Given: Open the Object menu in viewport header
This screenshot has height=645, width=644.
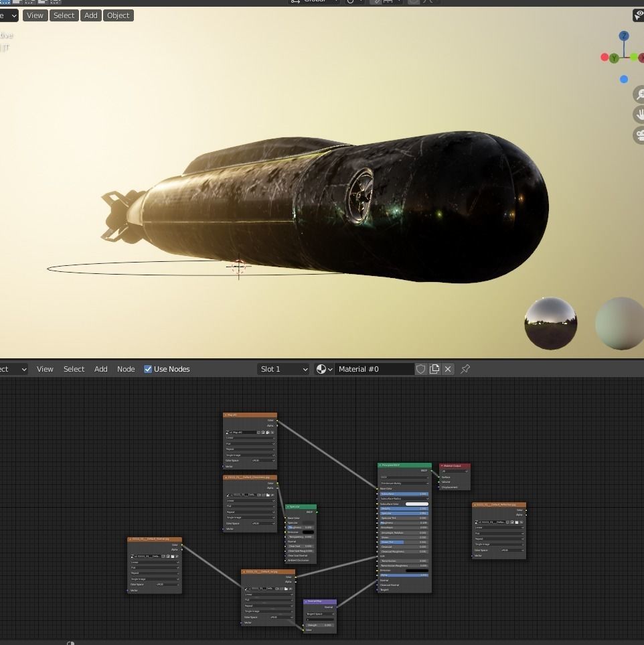Looking at the screenshot, I should 118,15.
